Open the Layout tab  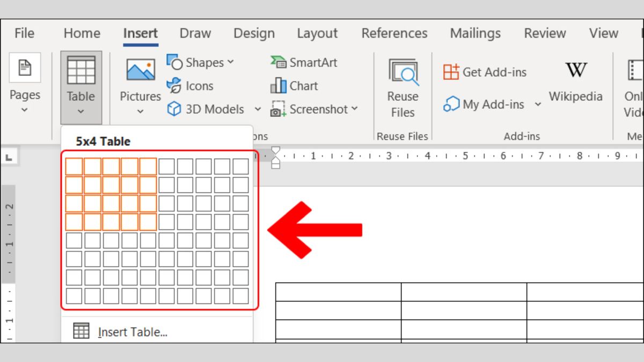317,33
